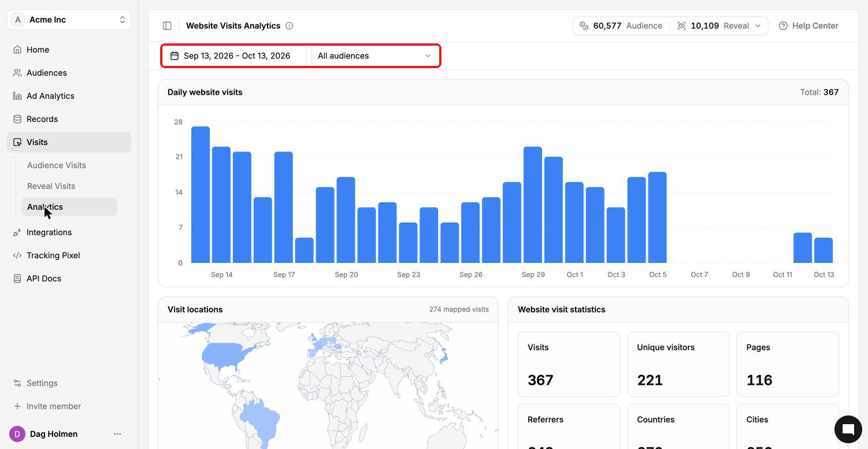
Task: Click the Ad Analytics chart icon
Action: pyautogui.click(x=17, y=96)
